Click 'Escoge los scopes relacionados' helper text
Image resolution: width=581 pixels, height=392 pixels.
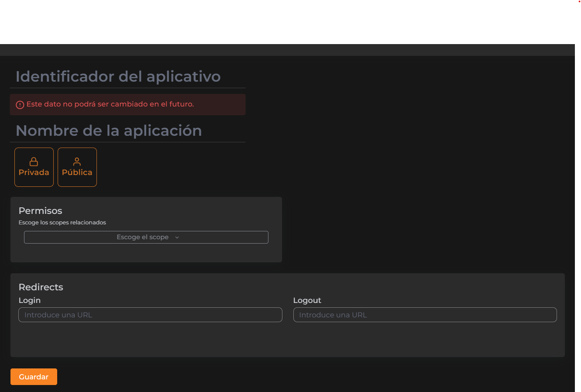coord(62,223)
